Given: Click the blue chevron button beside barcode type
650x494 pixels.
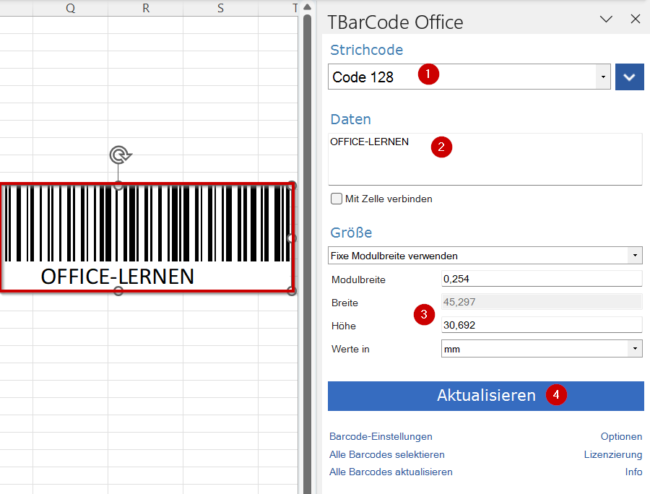Looking at the screenshot, I should pyautogui.click(x=629, y=77).
